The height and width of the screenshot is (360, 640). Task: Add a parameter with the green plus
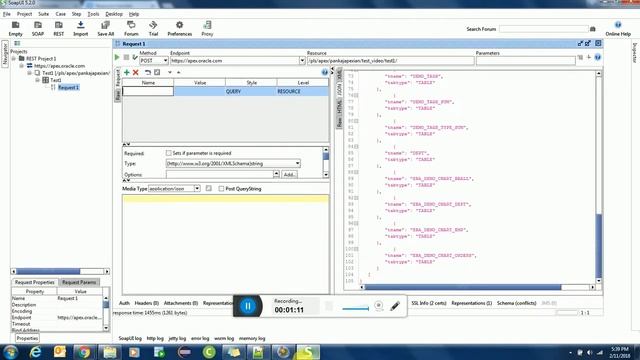tap(127, 72)
